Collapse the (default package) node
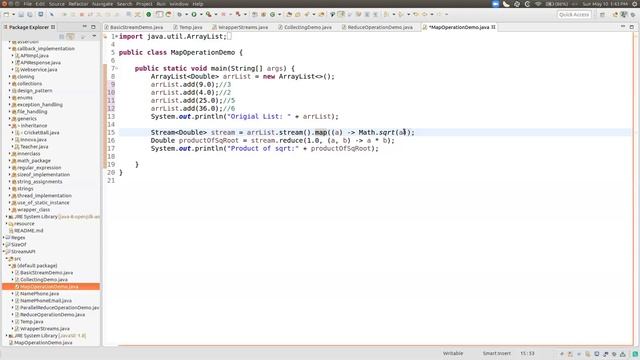Screen dimensions: 640x360 coord(10,266)
